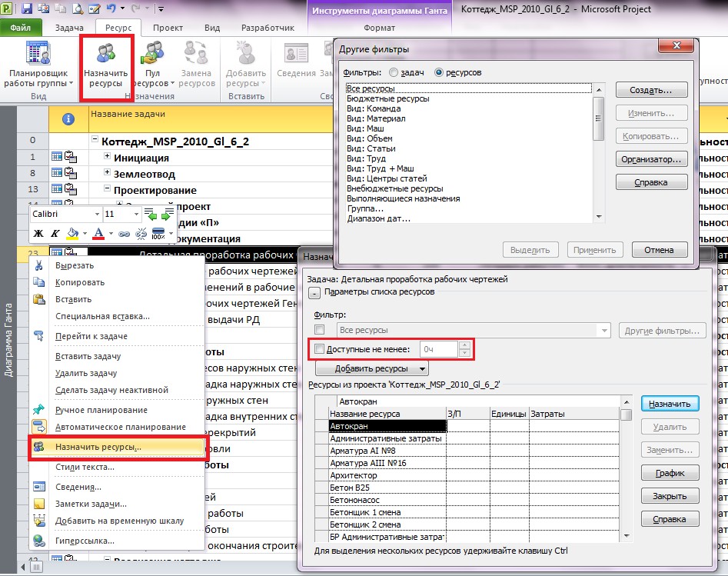Click the link tasks chain icon
The width and height of the screenshot is (728, 576).
[x=124, y=234]
